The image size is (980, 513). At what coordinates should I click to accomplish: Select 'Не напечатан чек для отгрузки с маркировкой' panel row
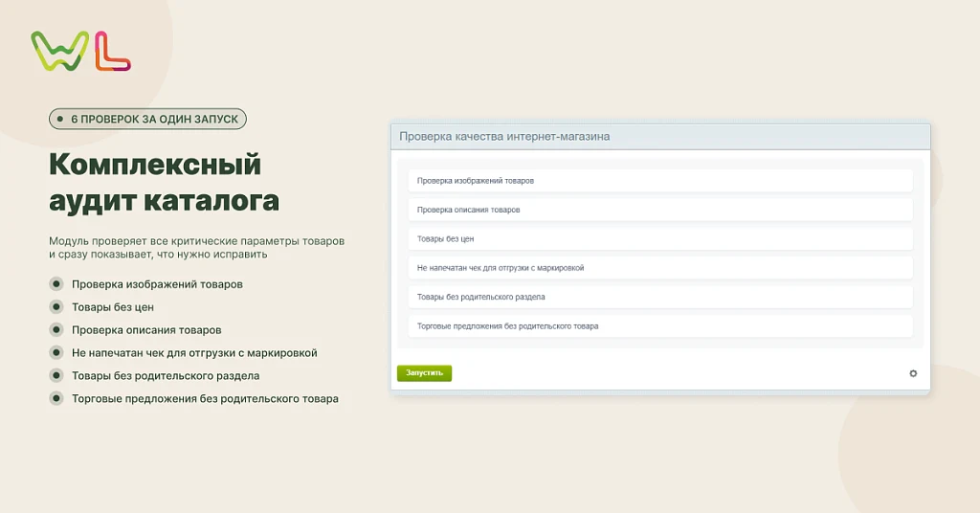click(660, 268)
